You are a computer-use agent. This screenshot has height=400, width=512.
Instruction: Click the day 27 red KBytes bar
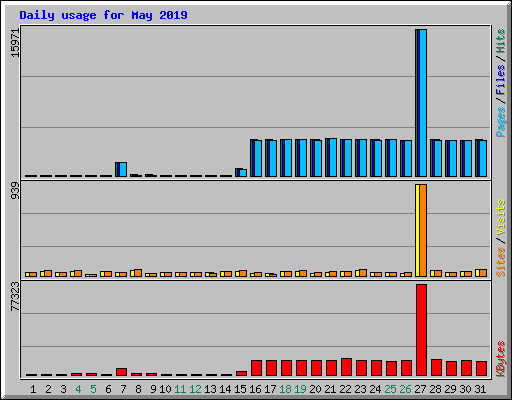tap(421, 330)
